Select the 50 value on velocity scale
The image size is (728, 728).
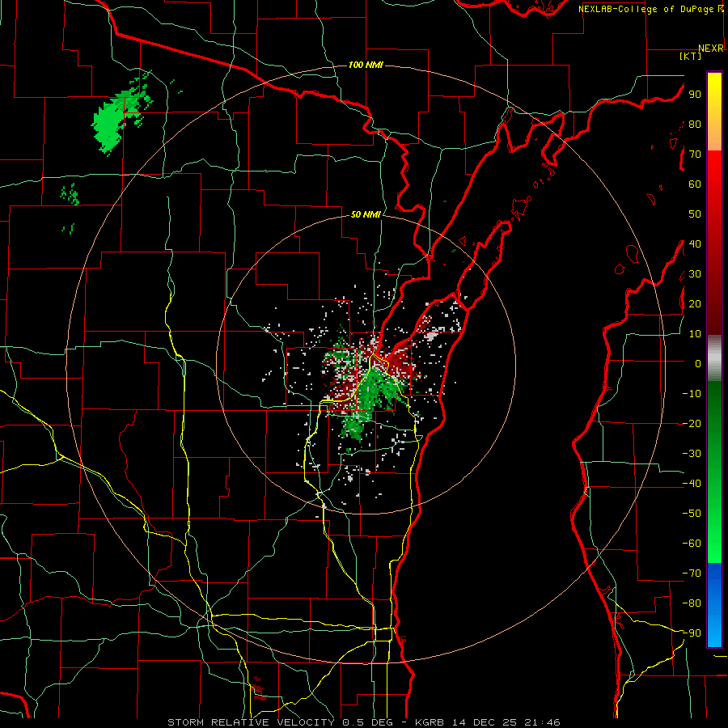tap(695, 214)
